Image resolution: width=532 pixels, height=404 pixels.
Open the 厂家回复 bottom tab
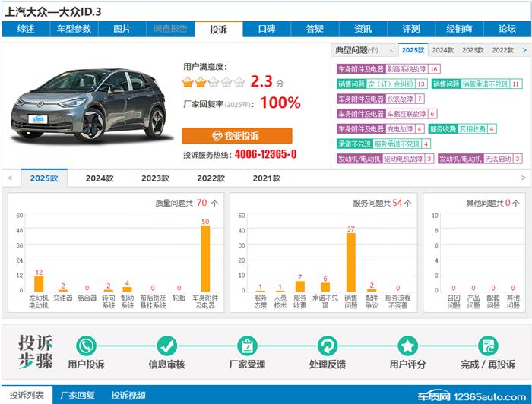(78, 395)
